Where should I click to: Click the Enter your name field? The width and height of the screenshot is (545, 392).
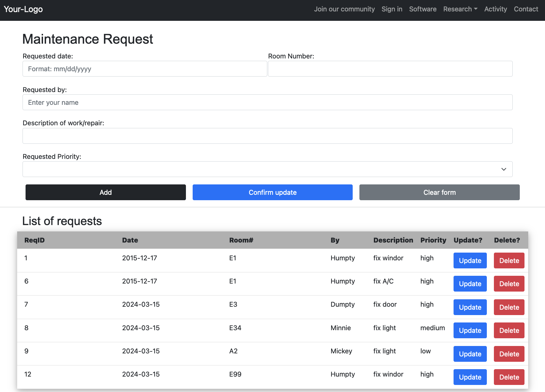[267, 102]
